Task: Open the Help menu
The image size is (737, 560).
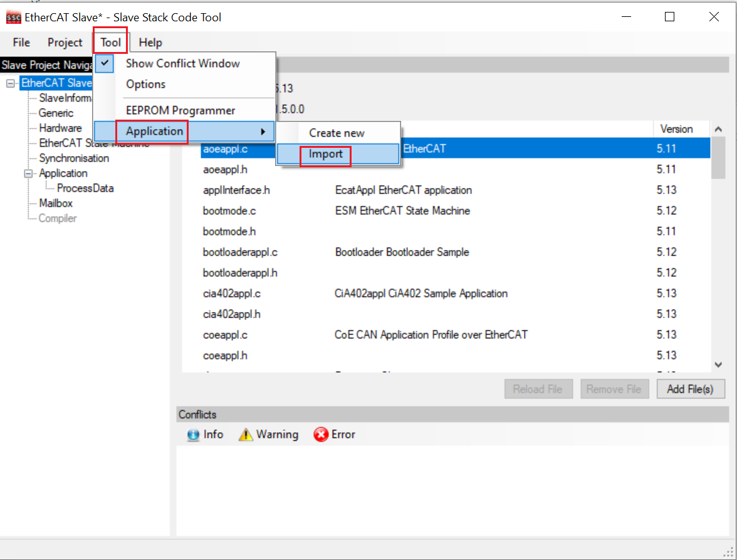Action: (x=150, y=43)
